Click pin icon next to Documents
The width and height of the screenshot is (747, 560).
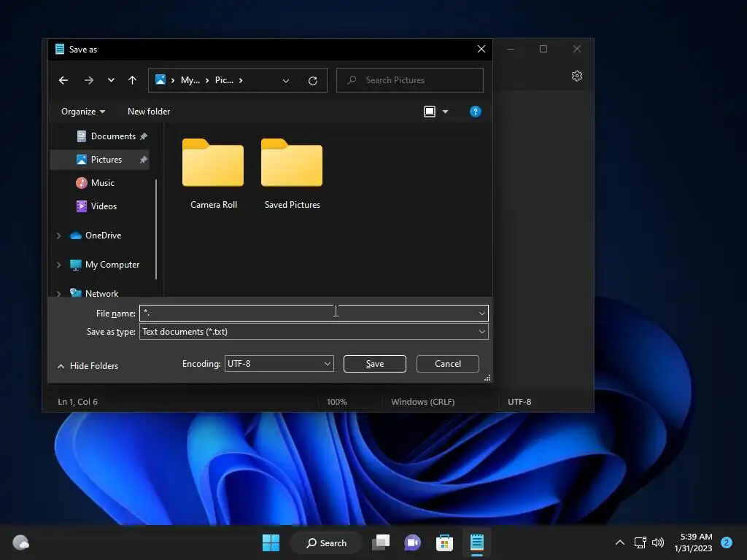point(144,136)
